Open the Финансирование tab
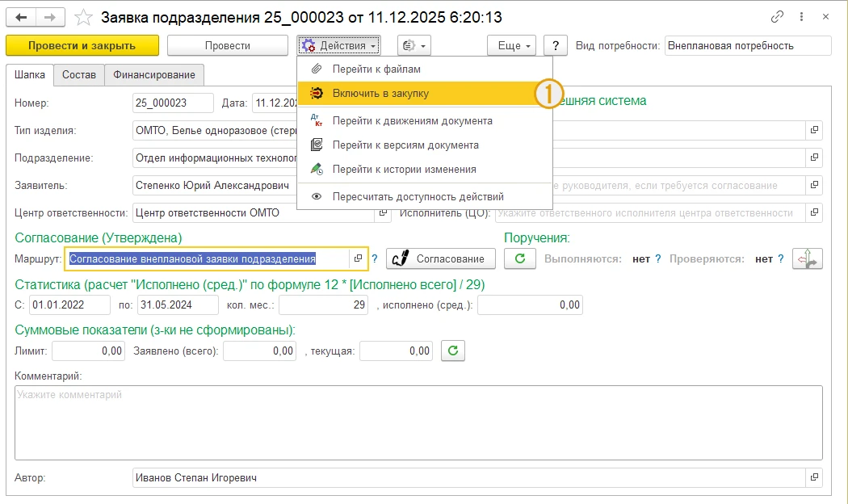This screenshot has height=504, width=848. pyautogui.click(x=154, y=74)
